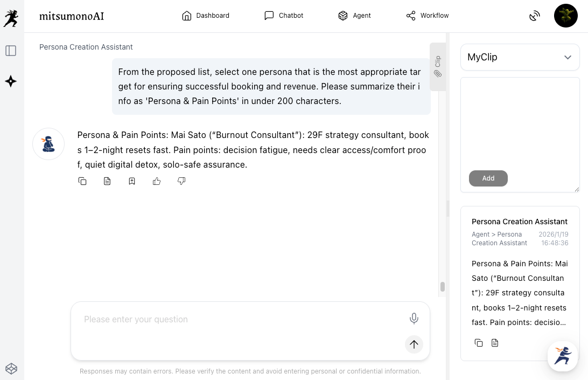
Task: Click the Add clip button
Action: pos(488,178)
